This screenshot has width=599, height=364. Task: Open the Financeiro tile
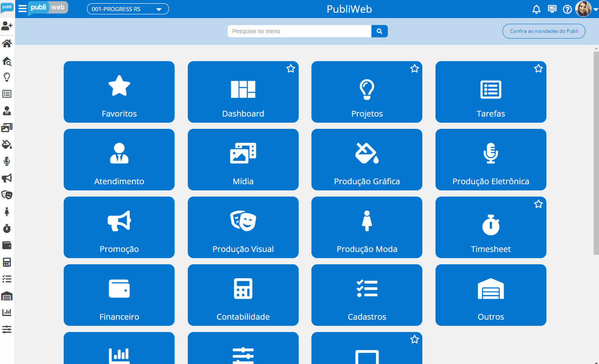(x=119, y=295)
